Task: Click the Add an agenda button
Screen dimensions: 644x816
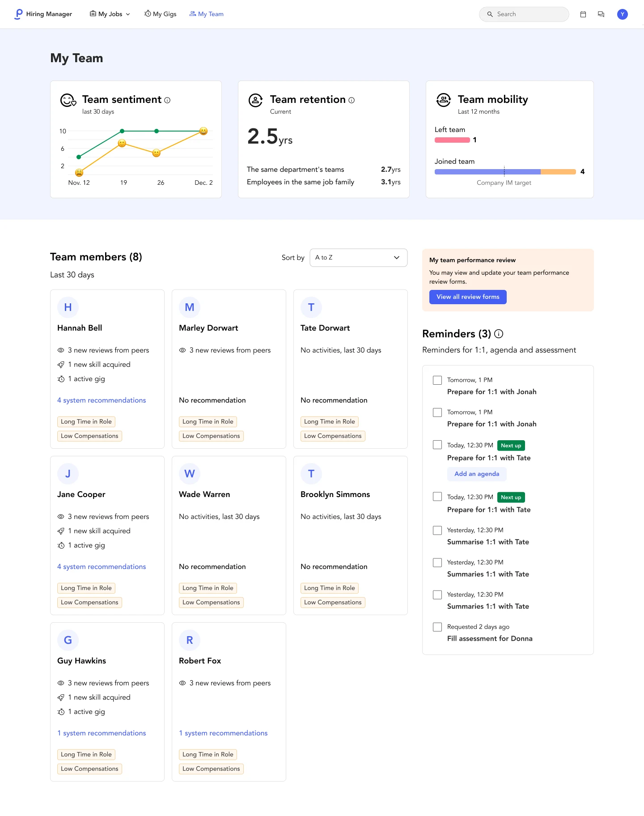Action: click(477, 474)
